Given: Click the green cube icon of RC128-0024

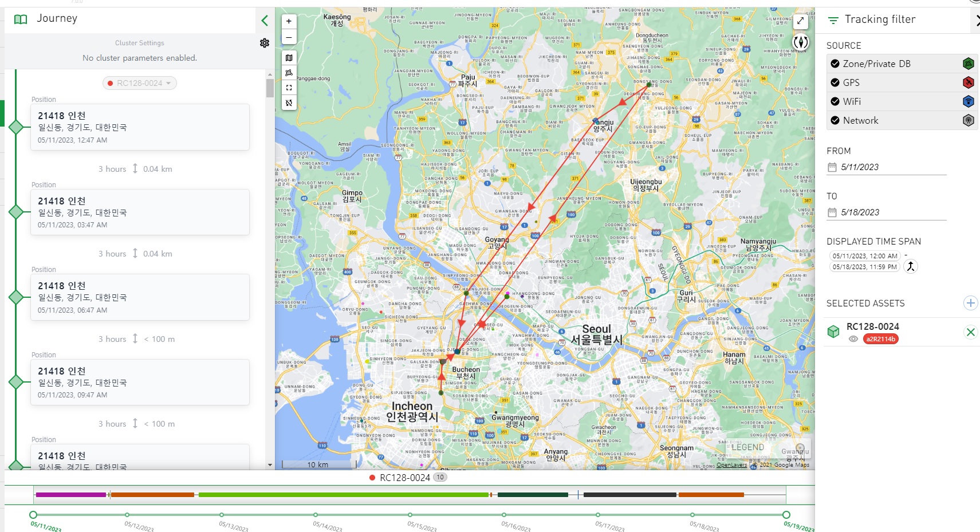Looking at the screenshot, I should (x=833, y=331).
